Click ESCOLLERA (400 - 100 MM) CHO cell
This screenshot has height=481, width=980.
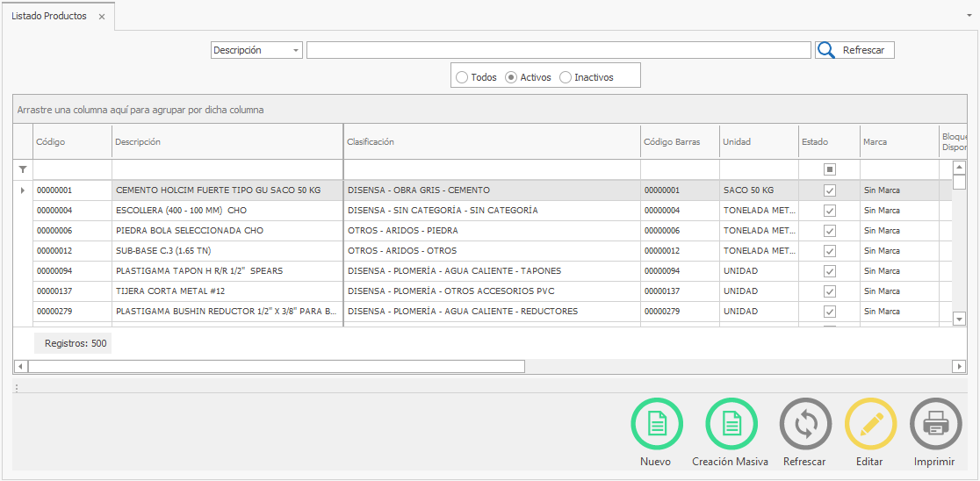[227, 211]
